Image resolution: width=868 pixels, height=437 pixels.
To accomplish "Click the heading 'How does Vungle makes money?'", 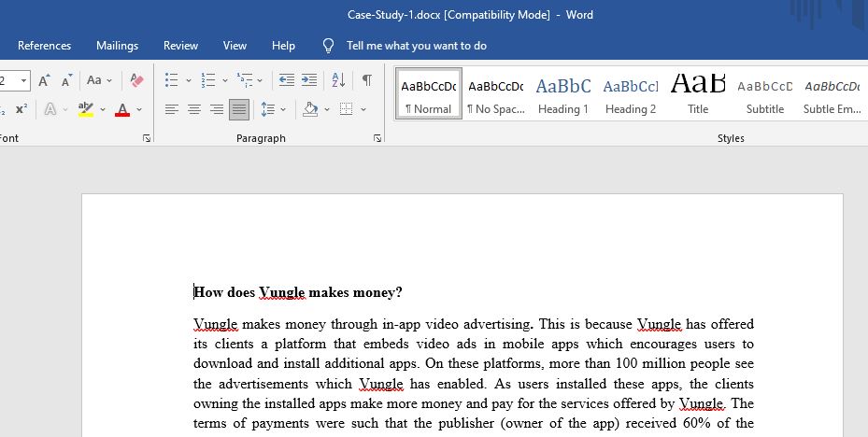I will click(x=298, y=292).
